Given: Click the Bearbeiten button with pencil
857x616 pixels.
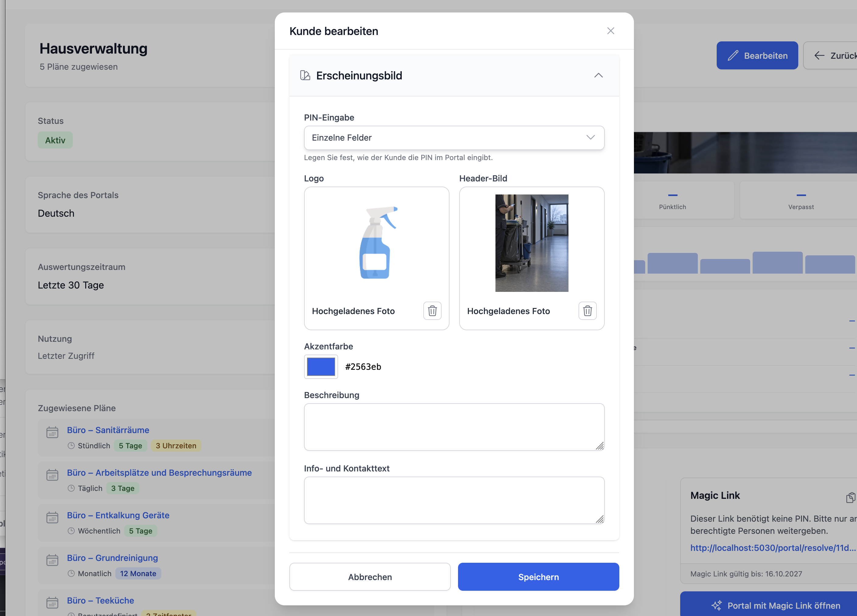Looking at the screenshot, I should pyautogui.click(x=757, y=56).
